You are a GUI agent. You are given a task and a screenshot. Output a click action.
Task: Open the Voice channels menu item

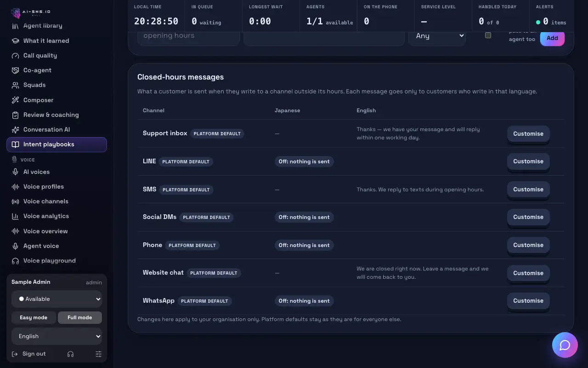(57, 201)
